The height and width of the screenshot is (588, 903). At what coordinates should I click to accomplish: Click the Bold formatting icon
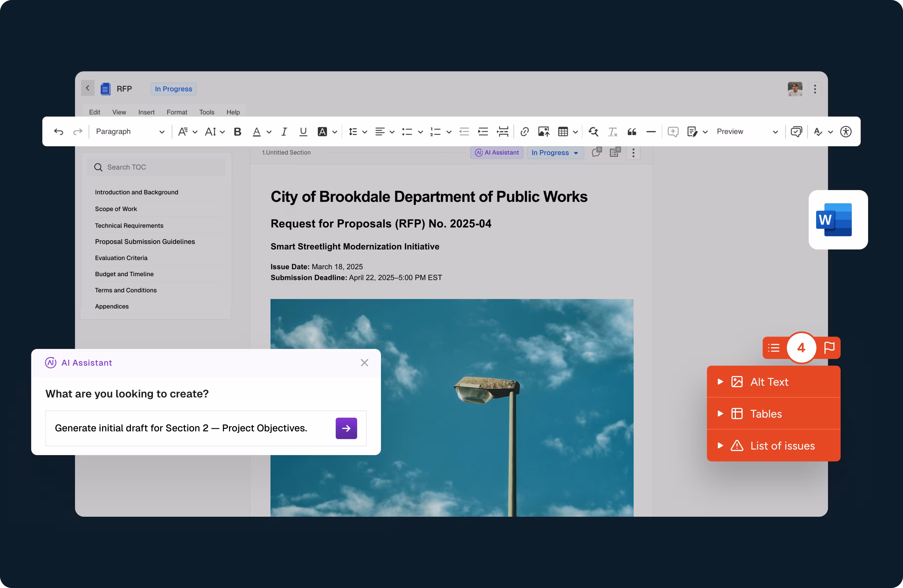click(x=238, y=132)
